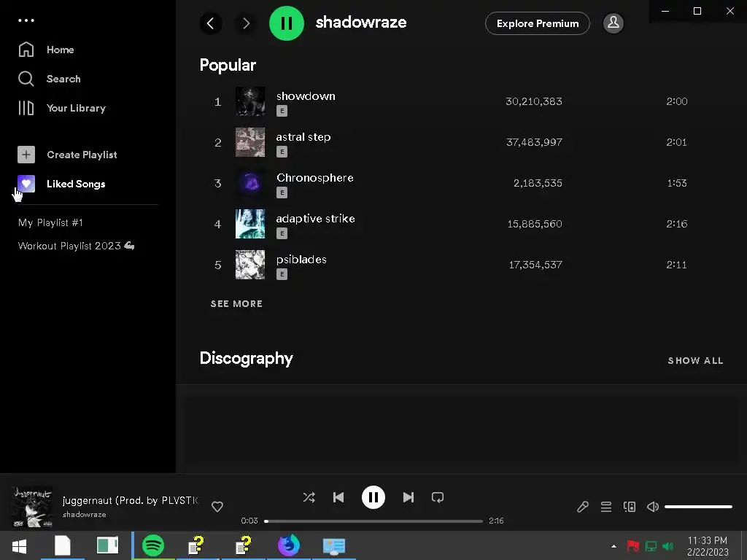
Task: Mute volume with speaker icon
Action: tap(653, 507)
